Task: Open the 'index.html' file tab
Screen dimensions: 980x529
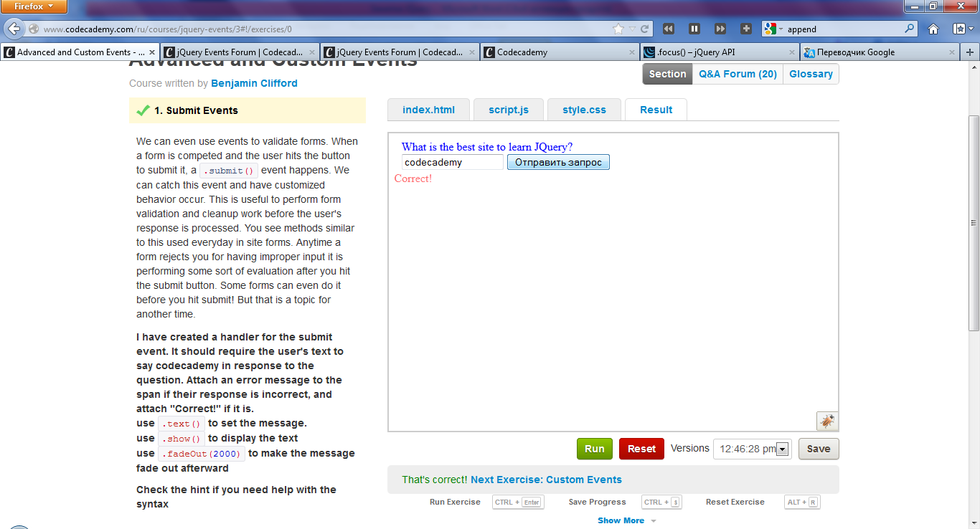Action: [x=428, y=110]
